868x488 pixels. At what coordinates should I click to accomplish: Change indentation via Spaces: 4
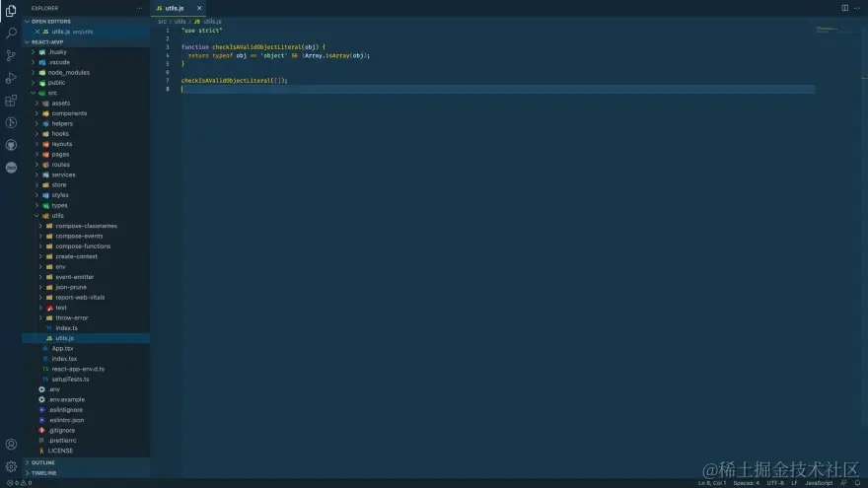[747, 483]
